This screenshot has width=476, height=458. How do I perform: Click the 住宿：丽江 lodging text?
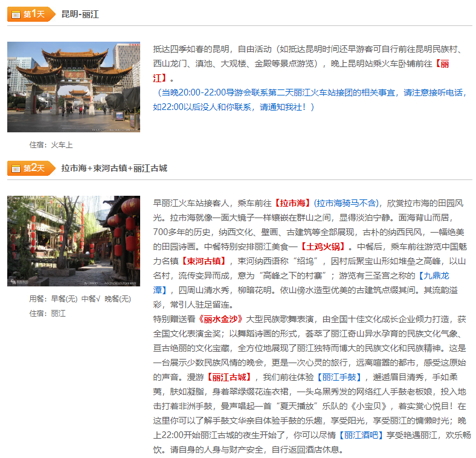[x=47, y=314]
